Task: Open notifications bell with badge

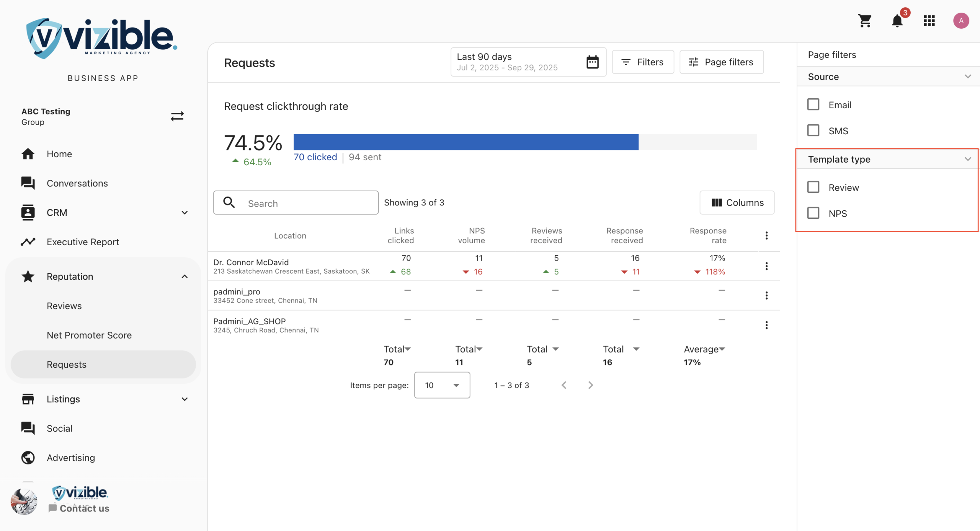Action: (x=897, y=21)
